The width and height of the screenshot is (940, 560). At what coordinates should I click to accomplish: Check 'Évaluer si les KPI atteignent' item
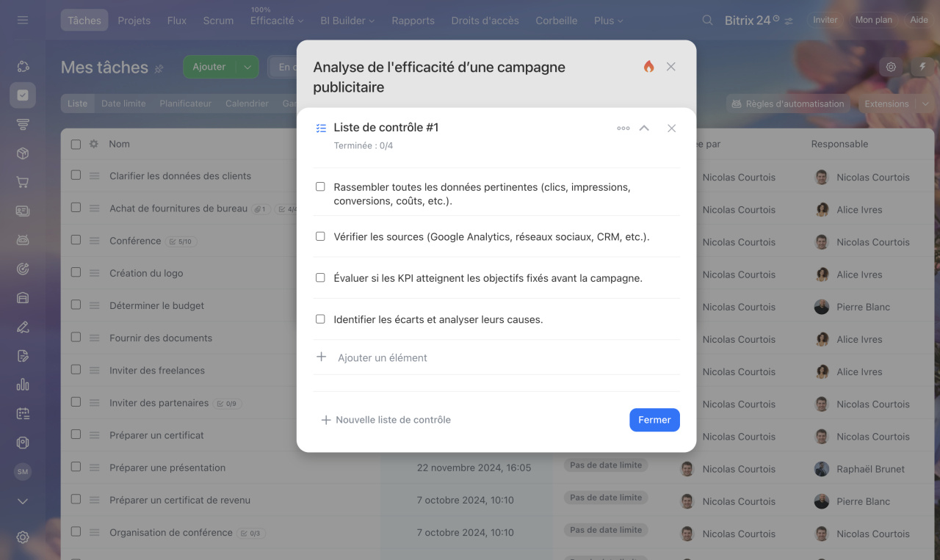320,278
